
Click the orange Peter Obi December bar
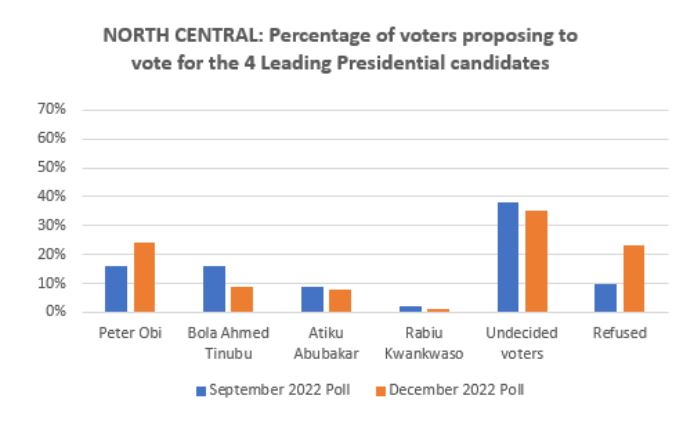click(x=144, y=277)
